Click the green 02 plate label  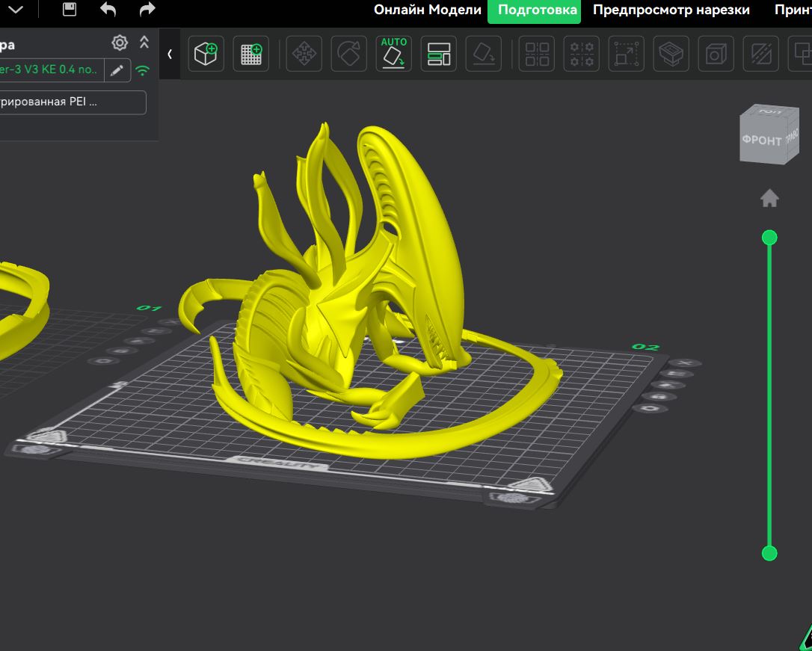pyautogui.click(x=645, y=347)
